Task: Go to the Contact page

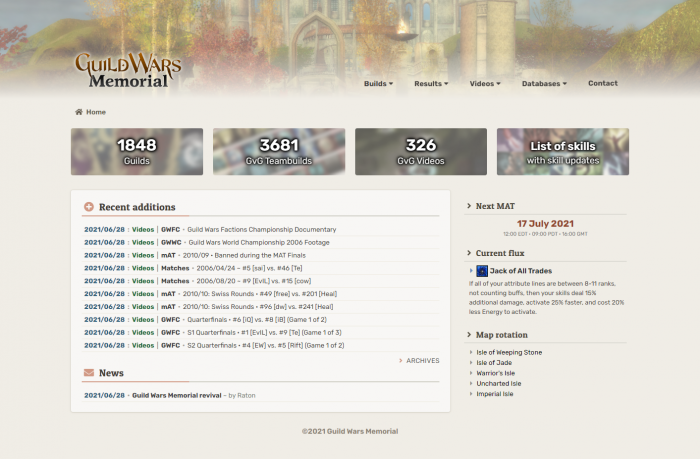Action: [x=602, y=84]
